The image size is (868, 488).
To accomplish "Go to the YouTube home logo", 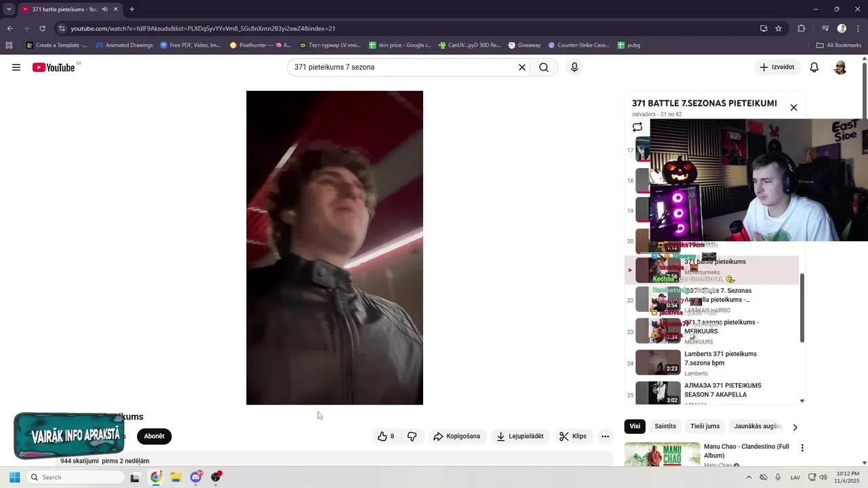I will (54, 67).
